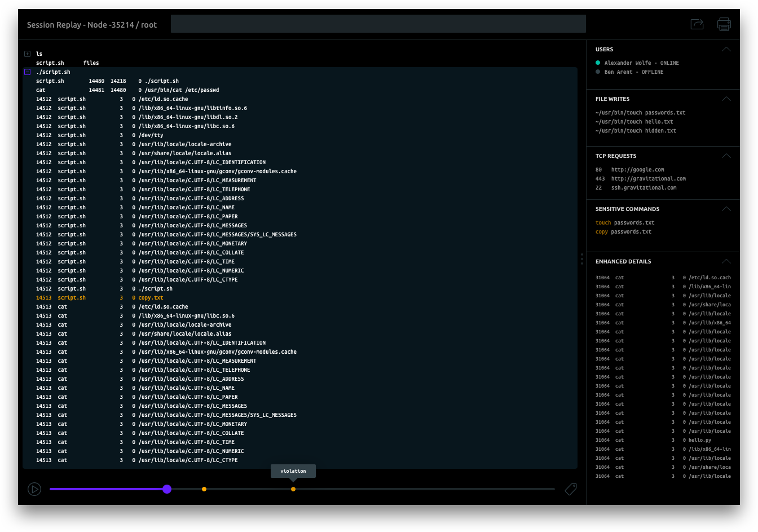Viewport: 758px width, 532px height.
Task: Click the first orange marker on timeline
Action: pyautogui.click(x=204, y=489)
